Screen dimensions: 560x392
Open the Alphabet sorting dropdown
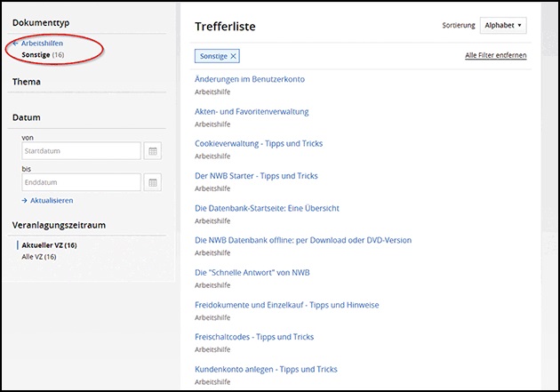tap(503, 26)
